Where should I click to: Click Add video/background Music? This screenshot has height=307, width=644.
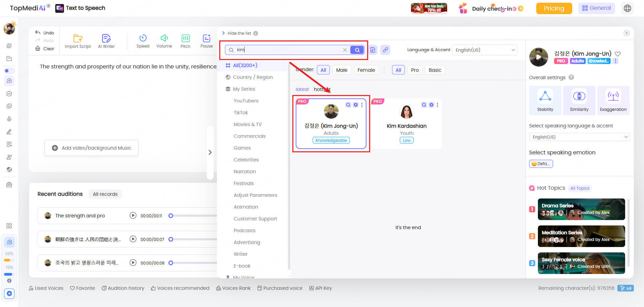pyautogui.click(x=91, y=148)
